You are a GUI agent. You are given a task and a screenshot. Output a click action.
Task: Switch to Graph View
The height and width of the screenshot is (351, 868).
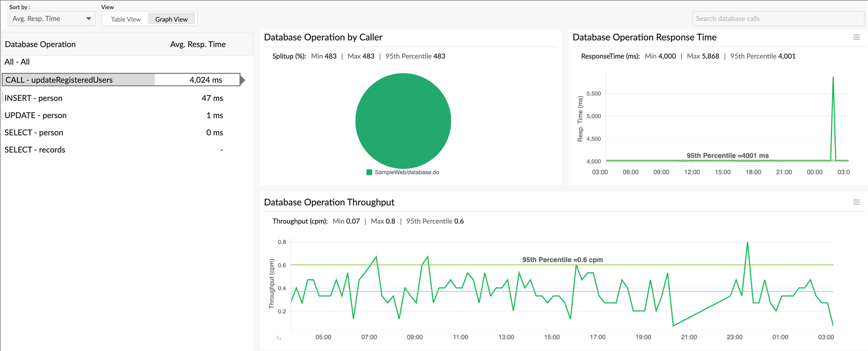(171, 19)
